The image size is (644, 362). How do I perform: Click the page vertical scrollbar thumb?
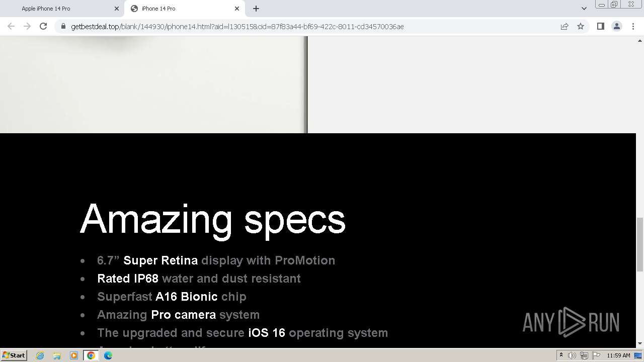tap(640, 244)
